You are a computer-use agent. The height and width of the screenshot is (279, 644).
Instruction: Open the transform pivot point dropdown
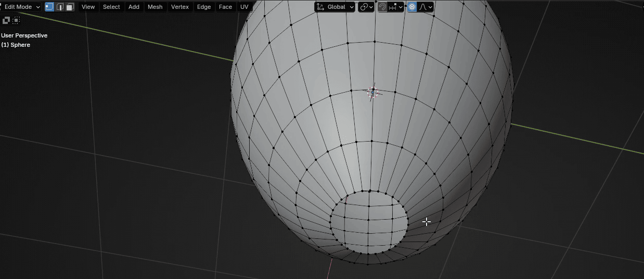[366, 7]
